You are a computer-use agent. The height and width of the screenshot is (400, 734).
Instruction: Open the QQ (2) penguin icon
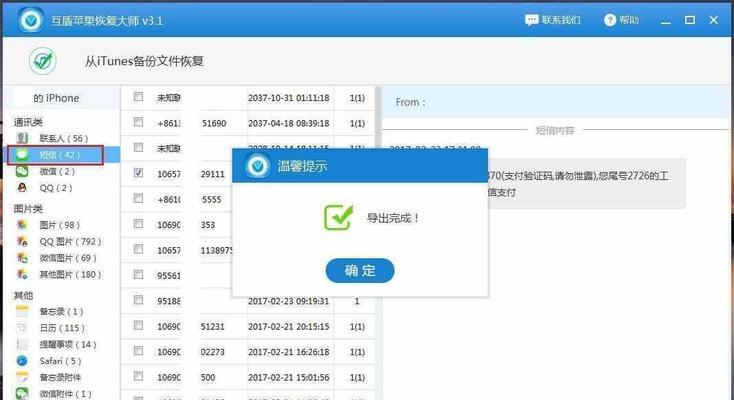pos(22,188)
